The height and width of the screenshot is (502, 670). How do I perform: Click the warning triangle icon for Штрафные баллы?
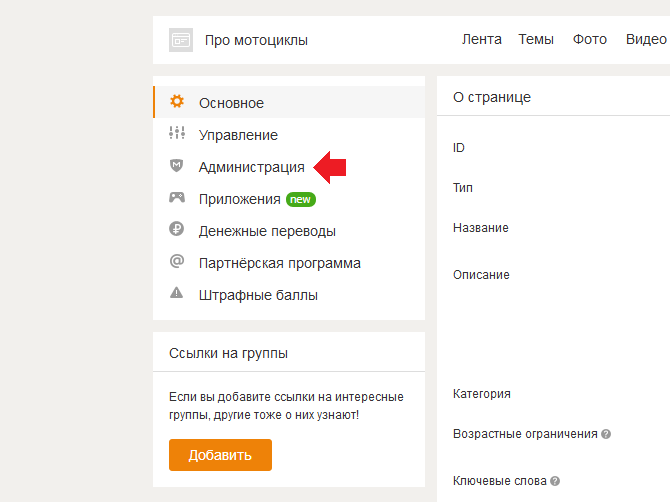[176, 293]
